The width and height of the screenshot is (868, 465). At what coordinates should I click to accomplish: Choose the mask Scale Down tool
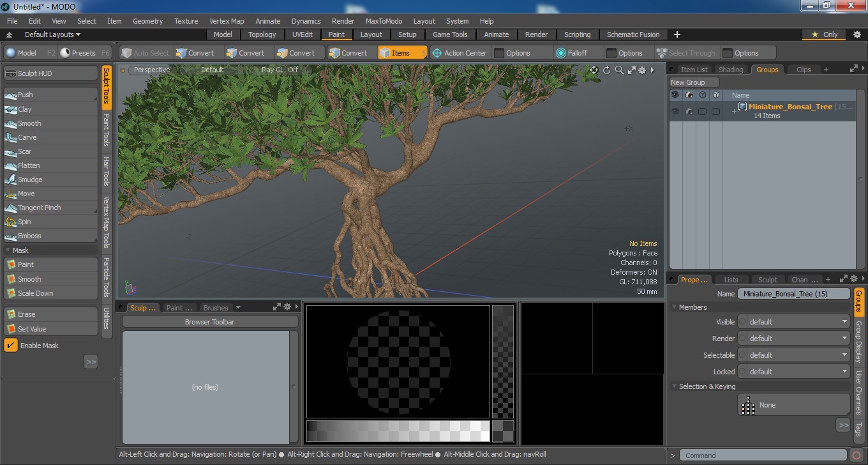[x=50, y=293]
